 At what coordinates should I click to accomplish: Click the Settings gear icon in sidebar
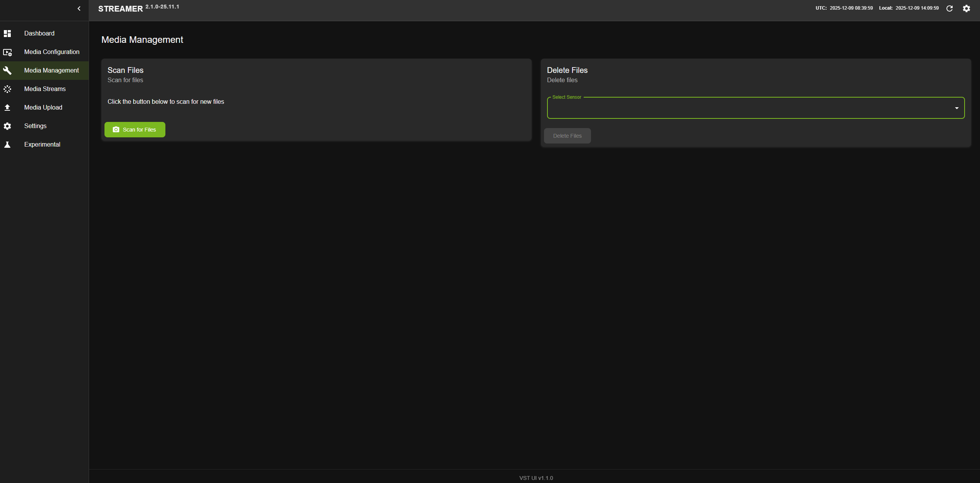pyautogui.click(x=7, y=126)
